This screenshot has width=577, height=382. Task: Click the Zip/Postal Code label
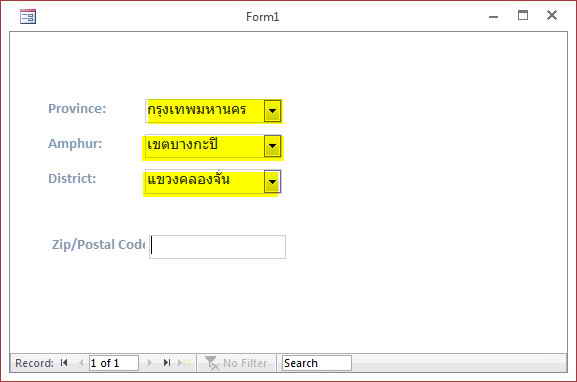pos(98,245)
